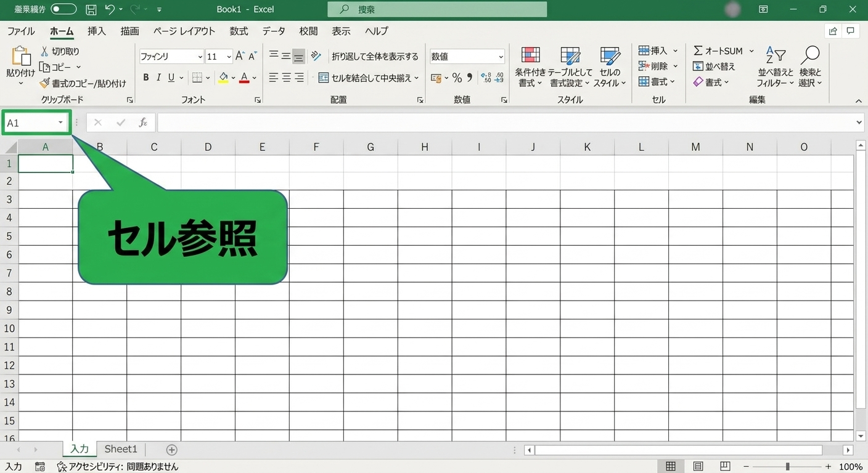The height and width of the screenshot is (473, 868).
Task: Click the search box in title bar
Action: tap(437, 9)
